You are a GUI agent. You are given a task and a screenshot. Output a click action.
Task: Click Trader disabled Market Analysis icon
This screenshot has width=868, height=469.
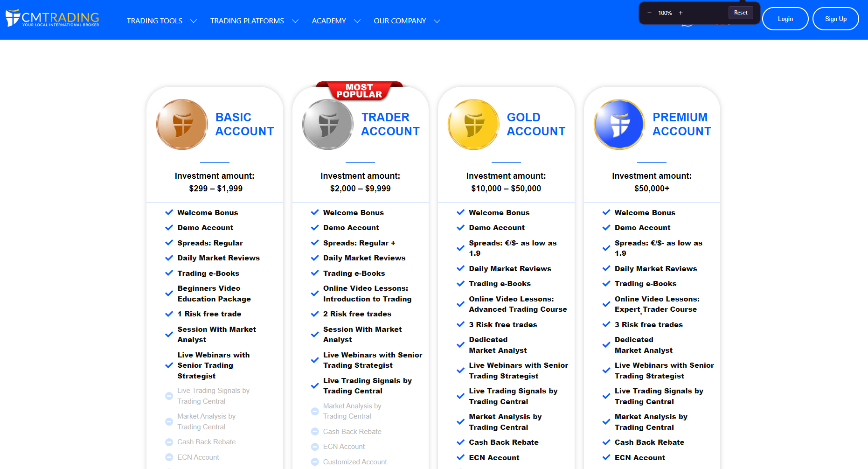coord(315,411)
